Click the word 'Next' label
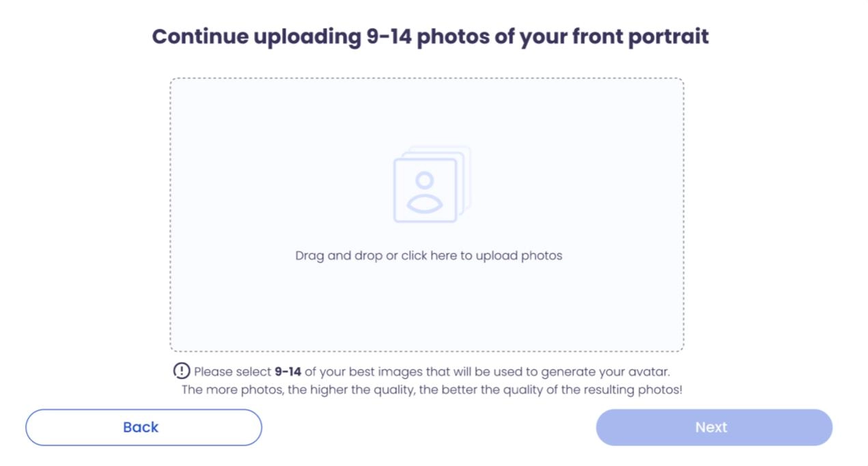Screen dimensions: 868x466 pyautogui.click(x=711, y=427)
